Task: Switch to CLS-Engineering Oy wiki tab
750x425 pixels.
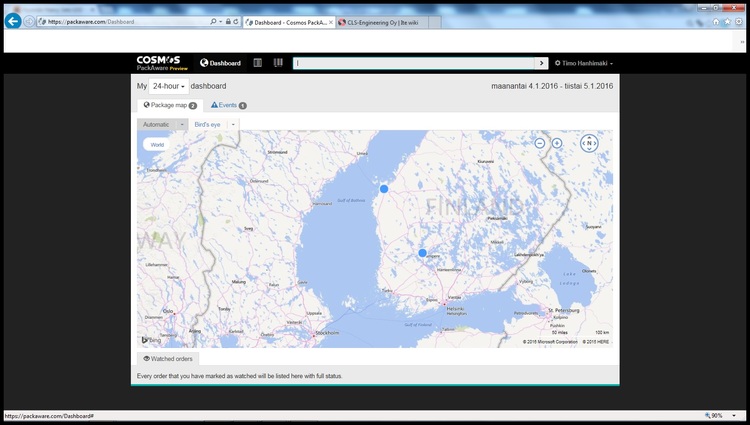Action: click(382, 22)
